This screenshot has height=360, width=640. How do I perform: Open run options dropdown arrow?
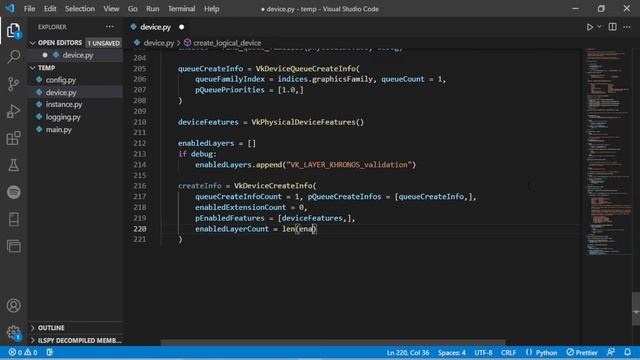[599, 27]
